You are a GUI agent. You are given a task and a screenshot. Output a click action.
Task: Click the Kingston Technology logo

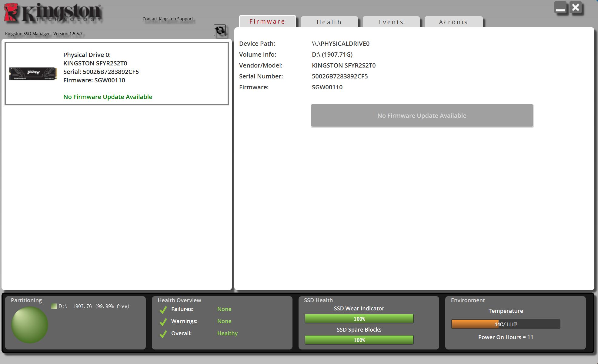tap(53, 13)
